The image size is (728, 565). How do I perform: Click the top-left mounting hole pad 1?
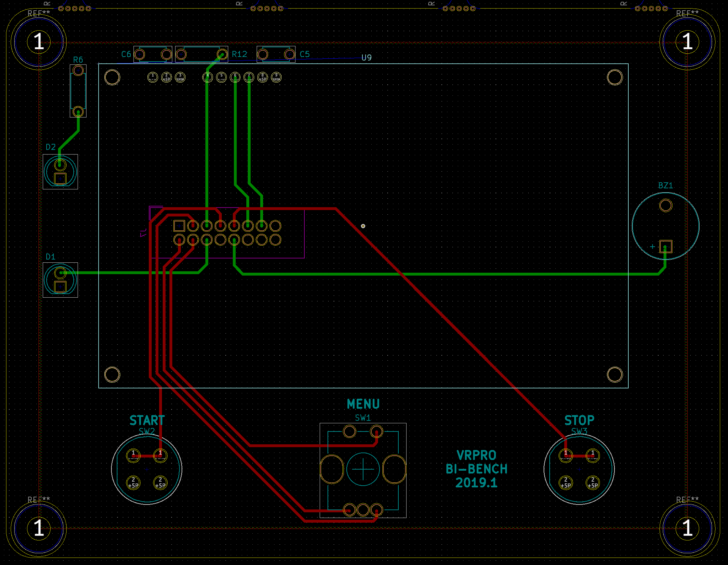point(38,41)
